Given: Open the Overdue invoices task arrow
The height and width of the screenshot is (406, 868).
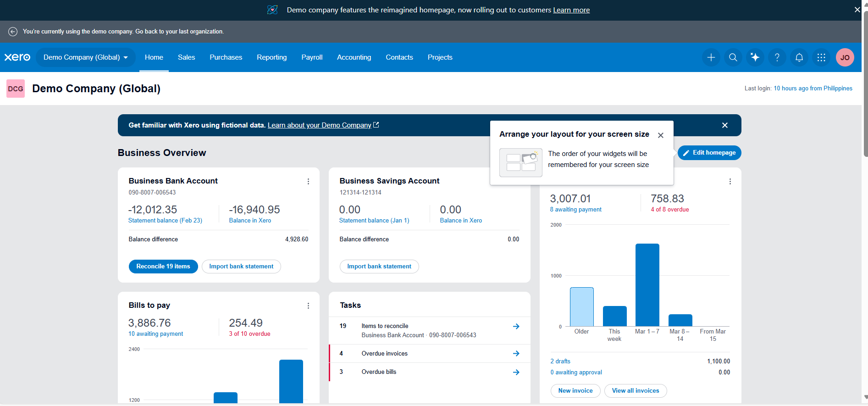Looking at the screenshot, I should click(x=516, y=354).
